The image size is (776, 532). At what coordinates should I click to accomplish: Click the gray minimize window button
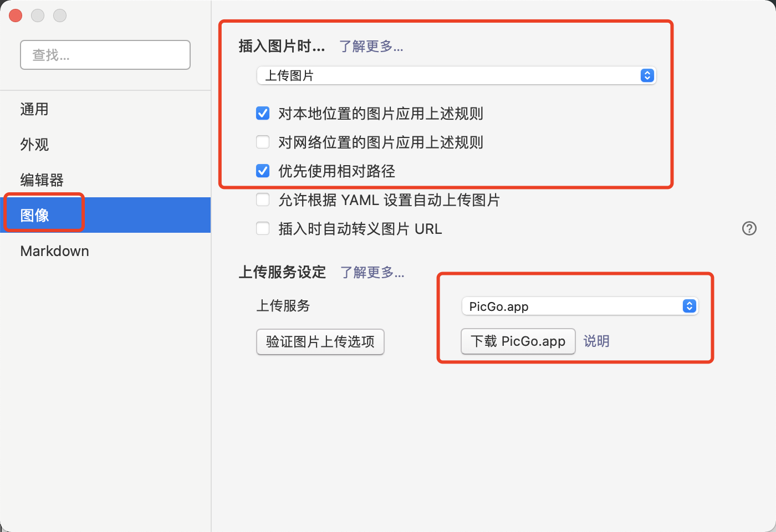(38, 16)
